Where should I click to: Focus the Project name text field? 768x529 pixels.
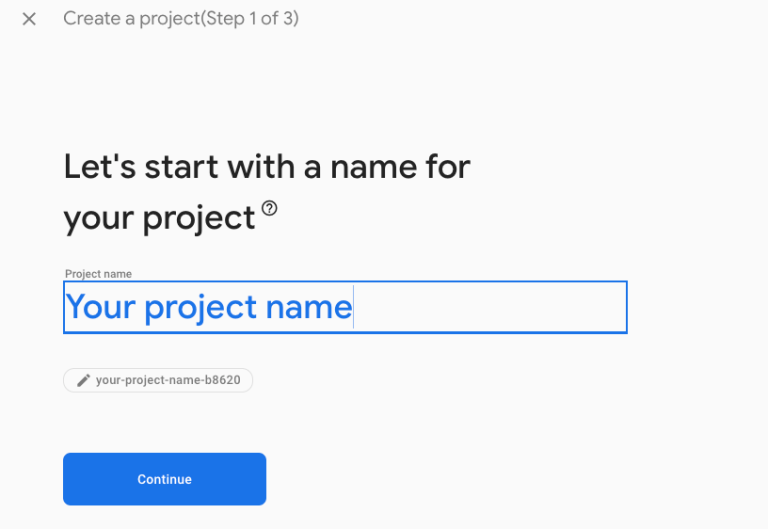[x=345, y=307]
